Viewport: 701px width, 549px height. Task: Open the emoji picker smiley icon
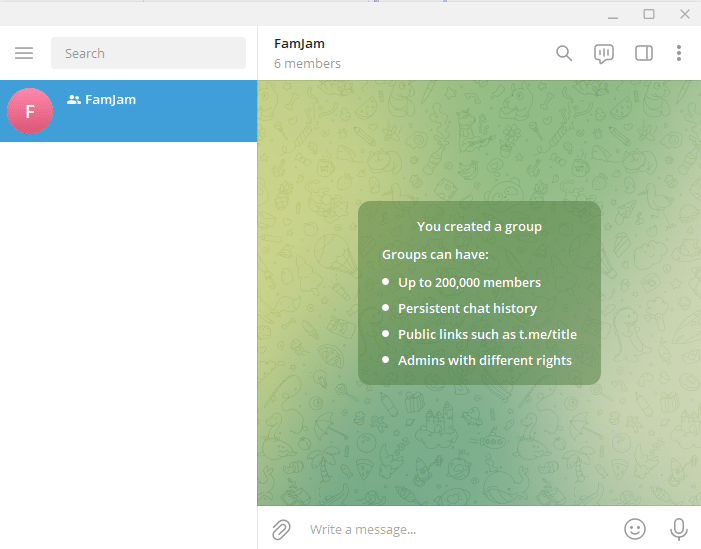tap(635, 529)
